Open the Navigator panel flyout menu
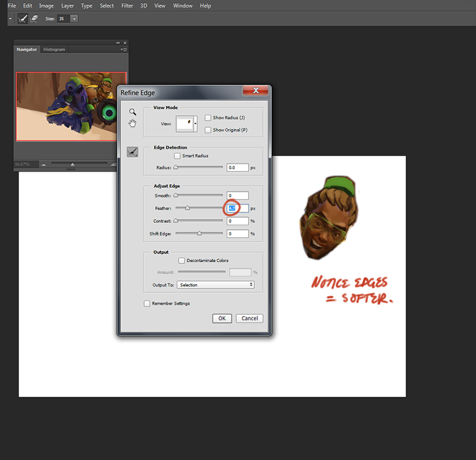 point(124,49)
